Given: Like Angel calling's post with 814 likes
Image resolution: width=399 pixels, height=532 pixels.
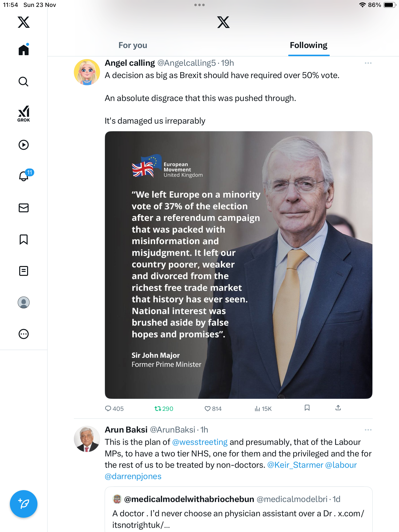Looking at the screenshot, I should click(x=213, y=409).
